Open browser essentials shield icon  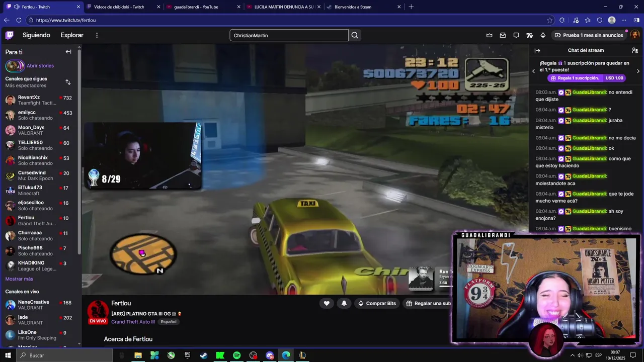tap(600, 20)
